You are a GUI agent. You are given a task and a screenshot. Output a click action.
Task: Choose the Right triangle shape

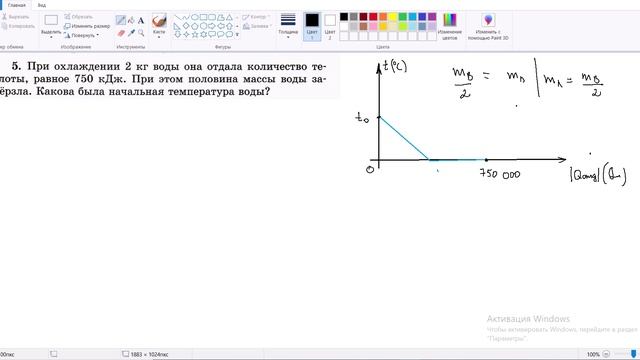178,26
